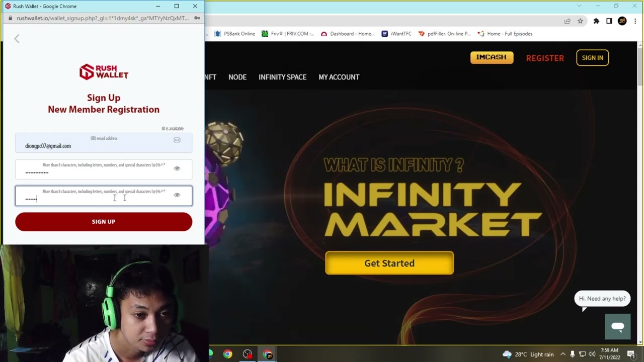Click the key icon in the popup address bar
The width and height of the screenshot is (644, 362).
[x=197, y=18]
